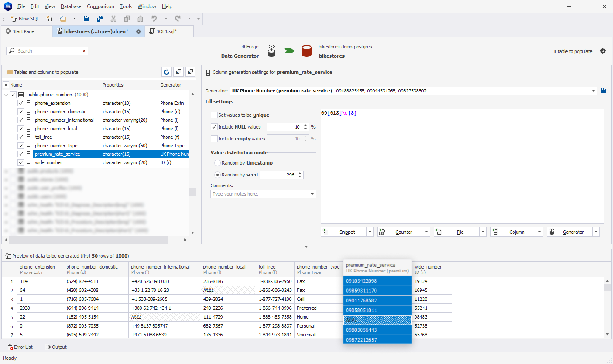Open the File menu

click(21, 6)
